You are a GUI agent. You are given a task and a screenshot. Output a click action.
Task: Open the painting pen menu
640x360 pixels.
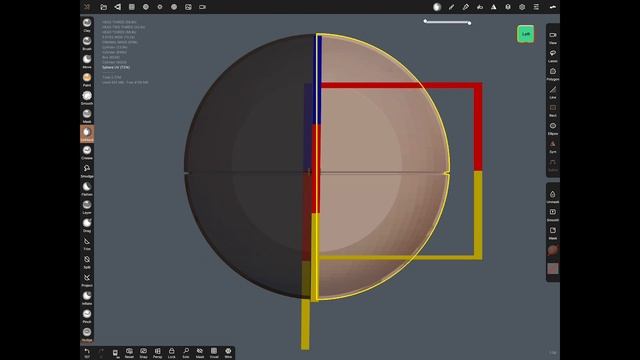(465, 7)
